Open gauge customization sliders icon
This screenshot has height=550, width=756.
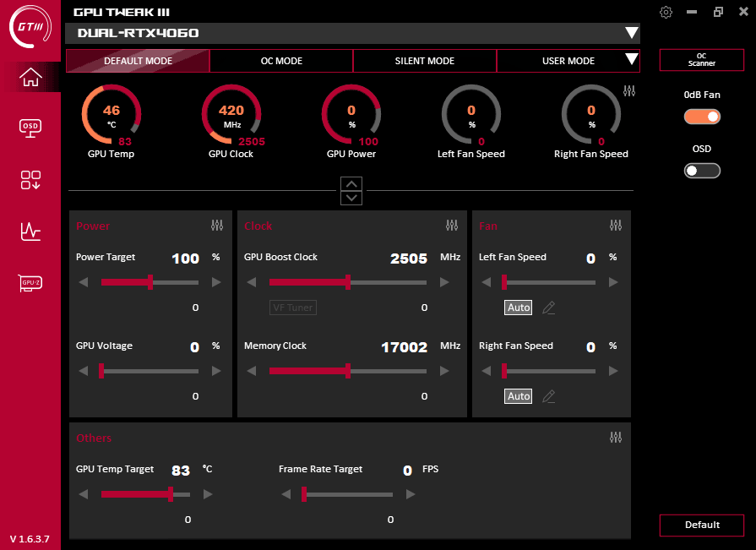pyautogui.click(x=629, y=90)
